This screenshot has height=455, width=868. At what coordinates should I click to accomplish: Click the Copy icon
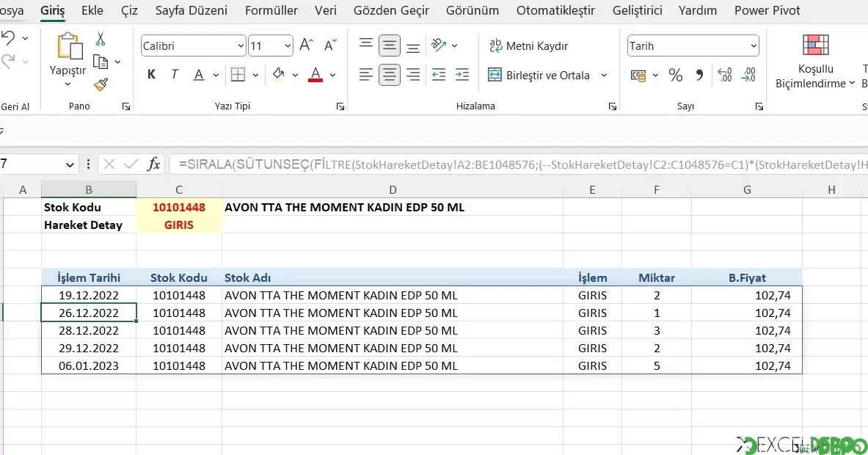(101, 62)
